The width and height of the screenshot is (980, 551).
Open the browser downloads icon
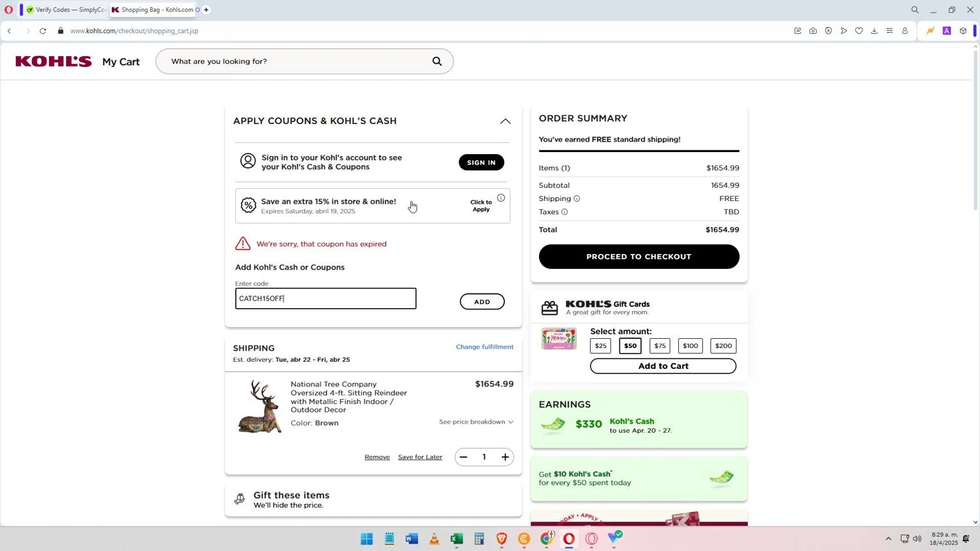tap(874, 31)
